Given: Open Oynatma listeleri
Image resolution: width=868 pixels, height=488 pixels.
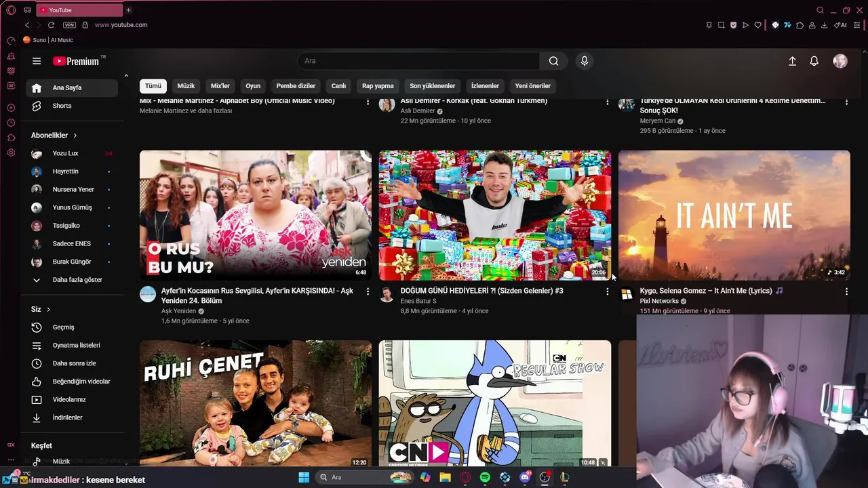Looking at the screenshot, I should click(72, 346).
